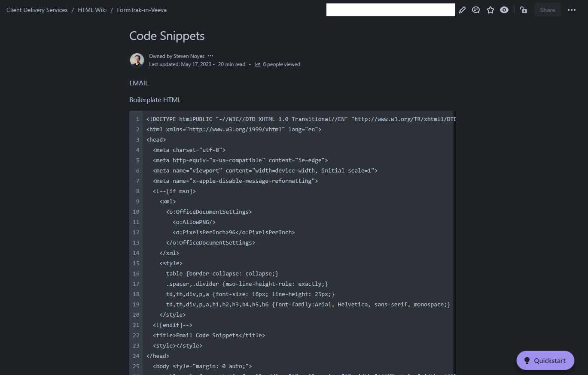
Task: Click the Last updated May 17, 2023 text
Action: click(180, 64)
